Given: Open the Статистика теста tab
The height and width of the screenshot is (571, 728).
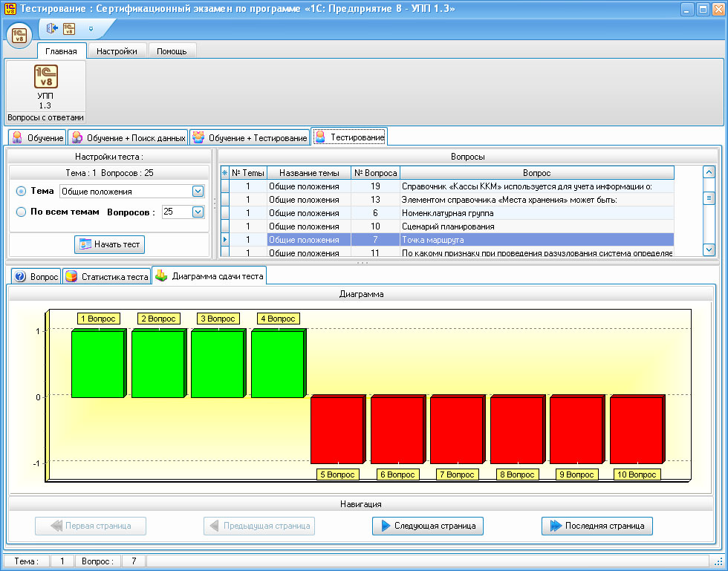Looking at the screenshot, I should click(x=106, y=276).
